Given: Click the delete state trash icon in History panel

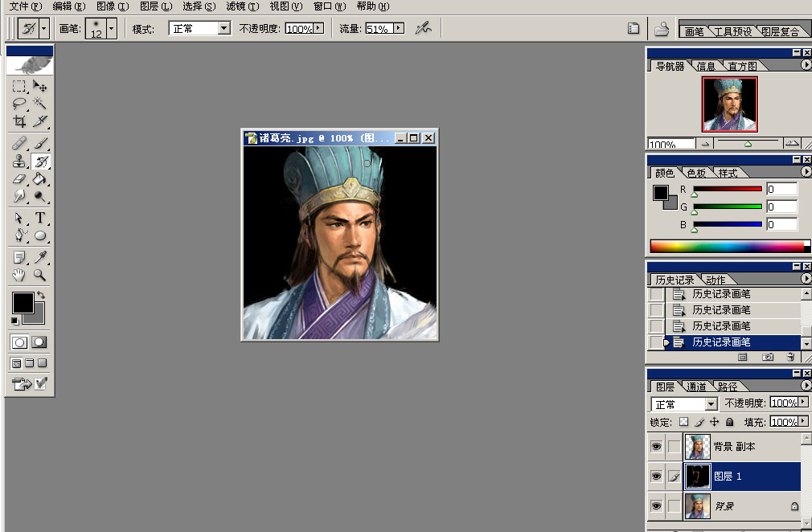Looking at the screenshot, I should pos(791,356).
